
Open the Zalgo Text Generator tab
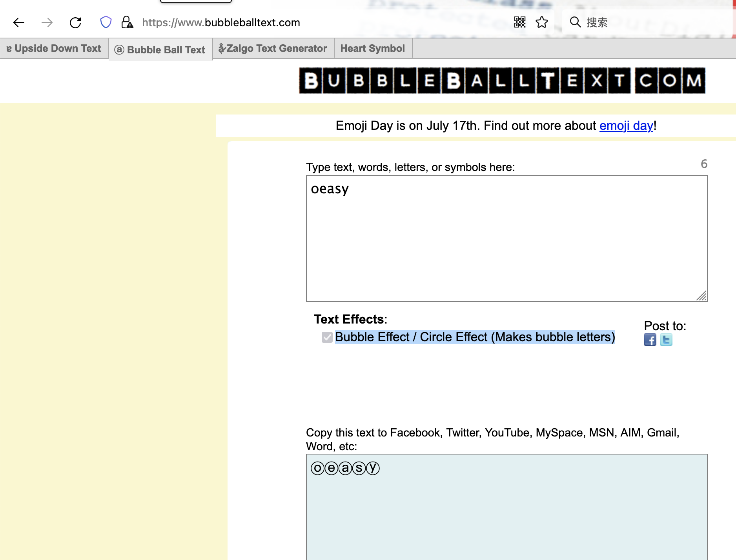(273, 48)
